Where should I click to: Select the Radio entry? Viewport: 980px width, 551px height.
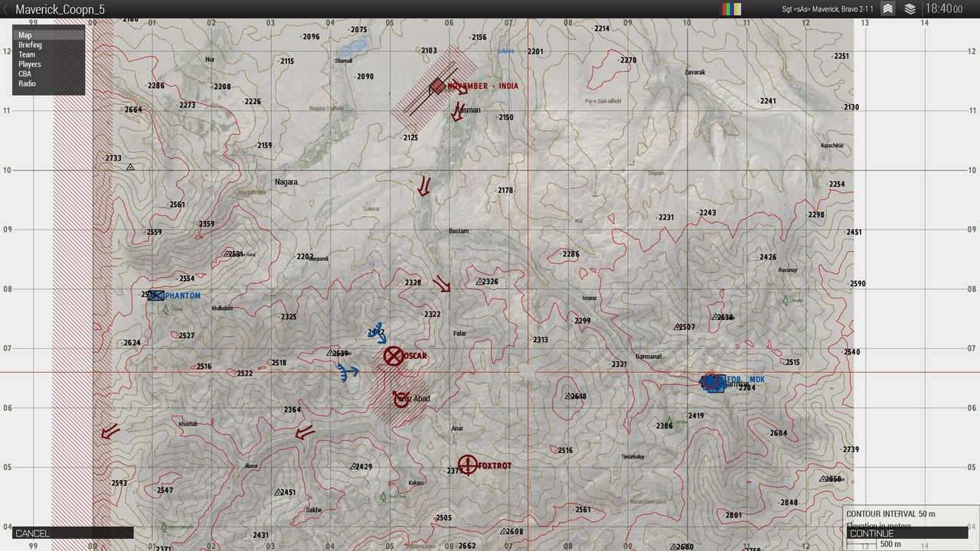click(48, 83)
